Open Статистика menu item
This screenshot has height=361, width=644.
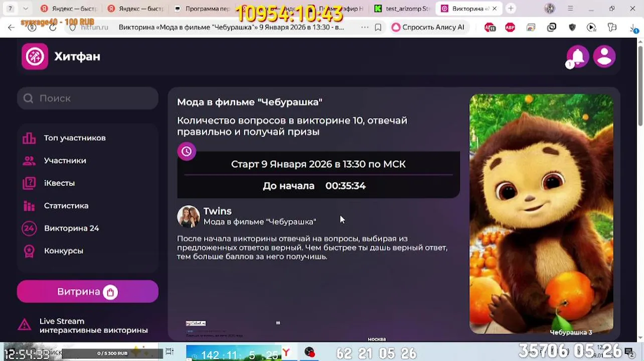[66, 206]
